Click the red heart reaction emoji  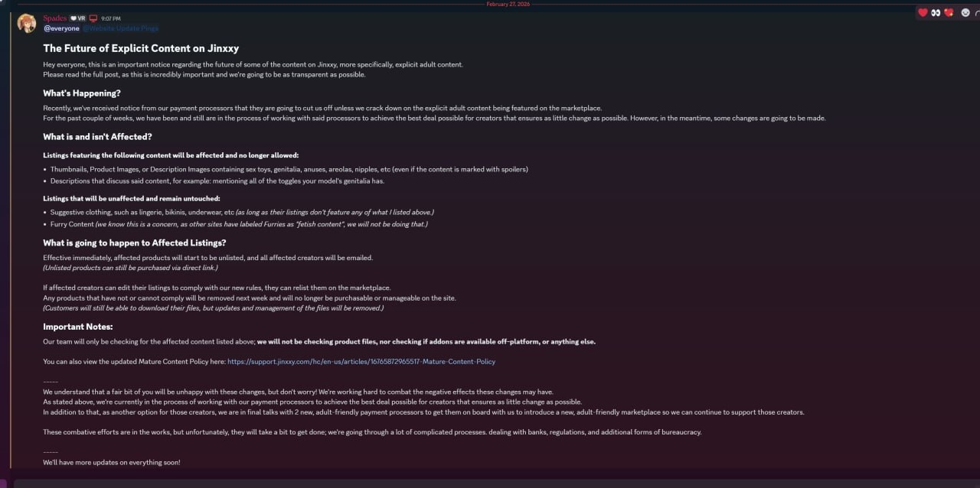(923, 12)
